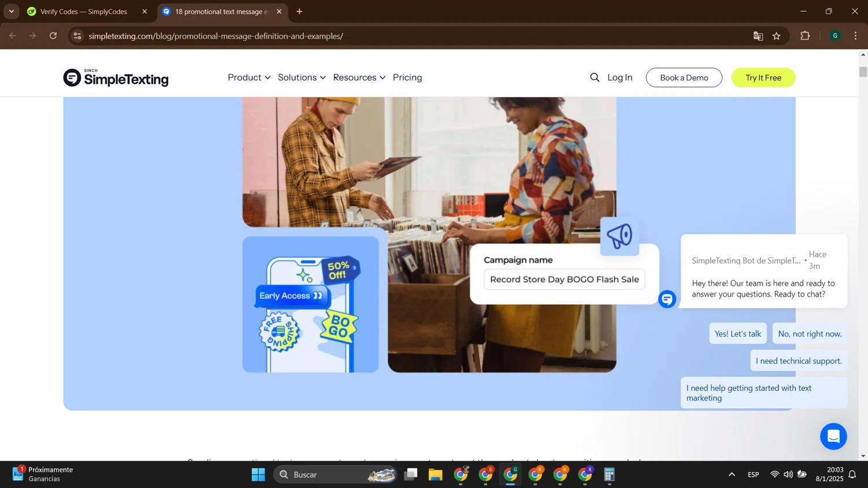Open the tab search dropdown arrow
The width and height of the screenshot is (868, 488).
pyautogui.click(x=11, y=12)
